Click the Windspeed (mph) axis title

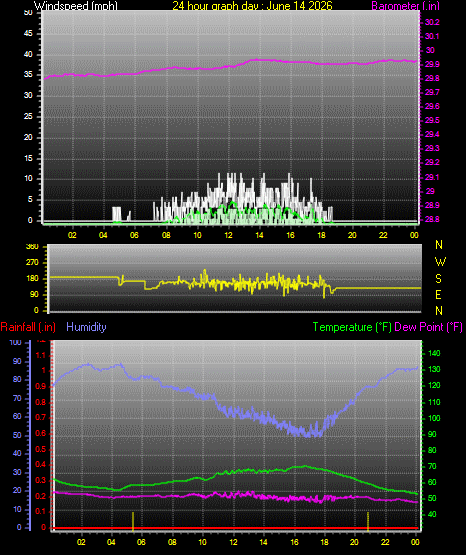(76, 6)
